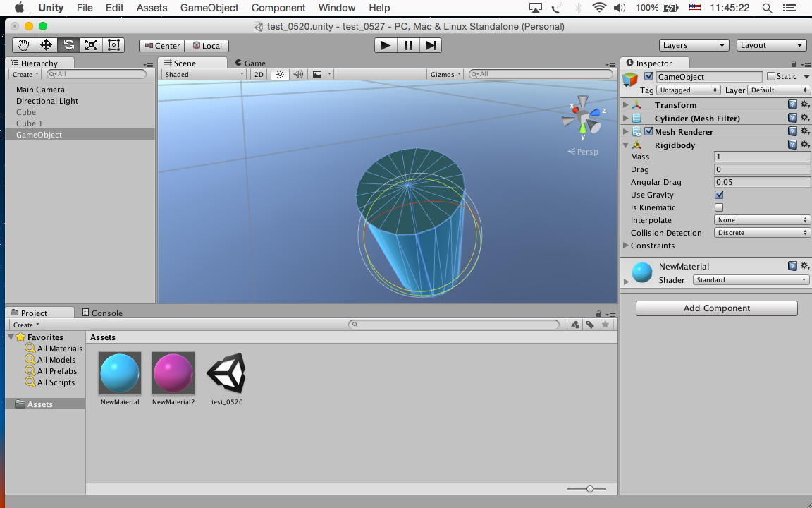This screenshot has width=812, height=508.
Task: Open the Layers dropdown
Action: click(693, 45)
